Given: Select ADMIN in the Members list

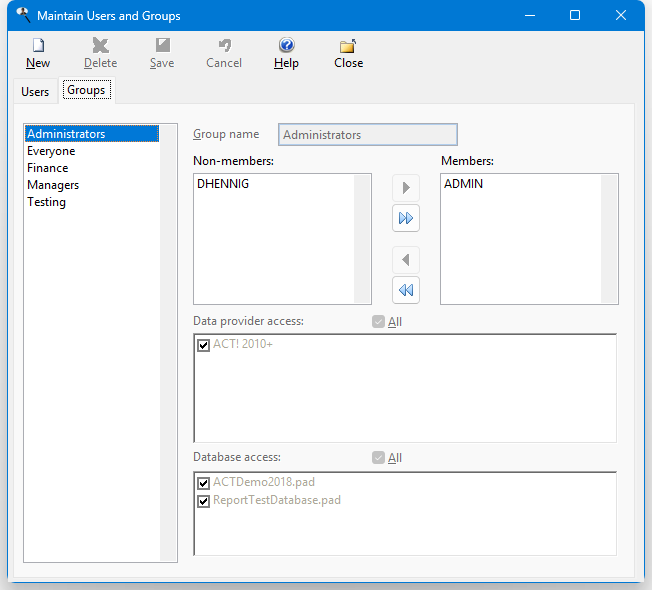Looking at the screenshot, I should click(x=464, y=184).
